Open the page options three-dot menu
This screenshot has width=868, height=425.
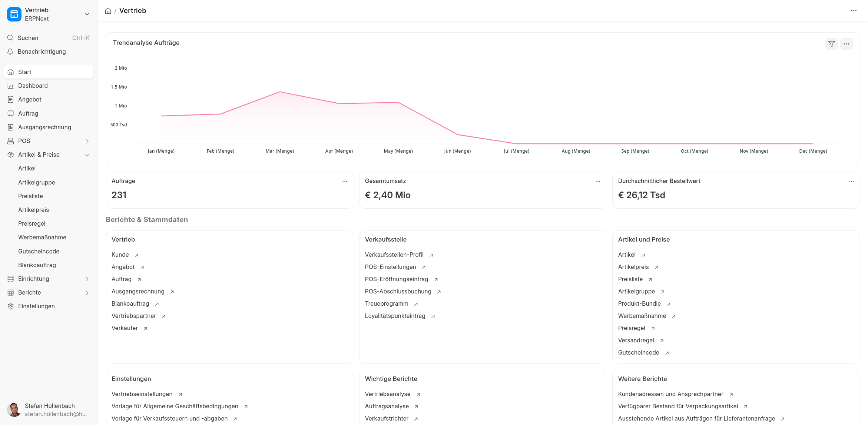(x=854, y=11)
